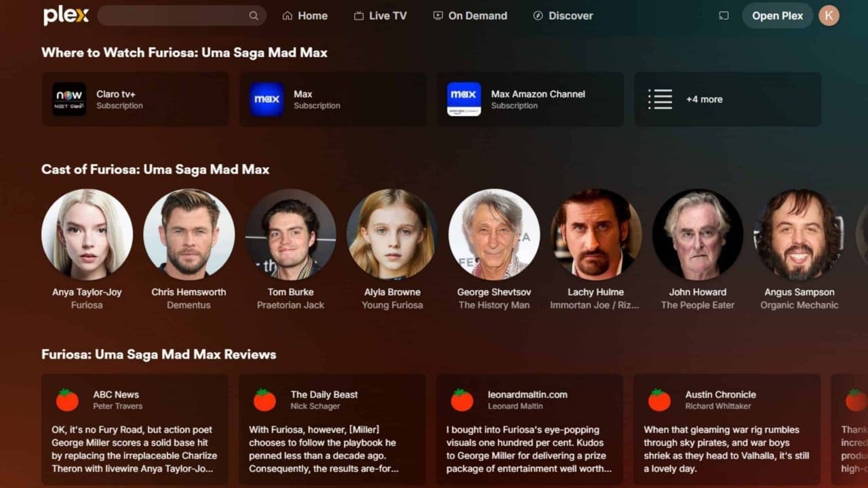Screen dimensions: 868x488
Task: Click the Rotten Tomatoes icon on The Daily Beast review
Action: click(264, 400)
